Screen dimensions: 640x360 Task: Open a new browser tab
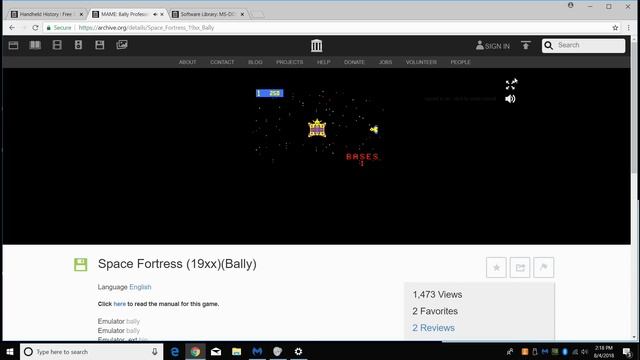[x=257, y=14]
